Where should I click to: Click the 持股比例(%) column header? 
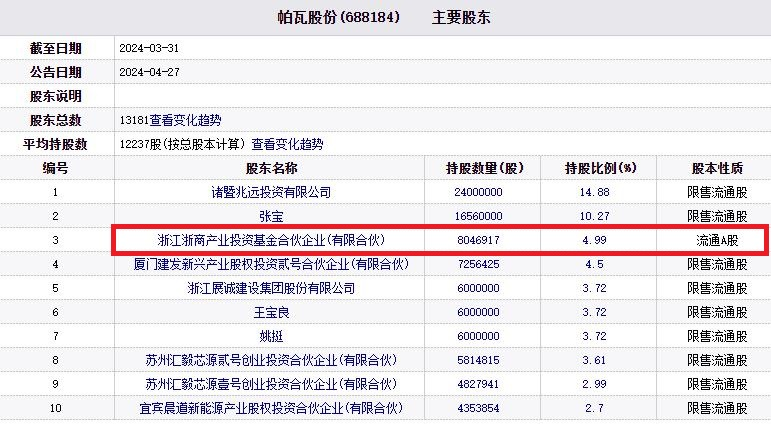click(x=601, y=168)
